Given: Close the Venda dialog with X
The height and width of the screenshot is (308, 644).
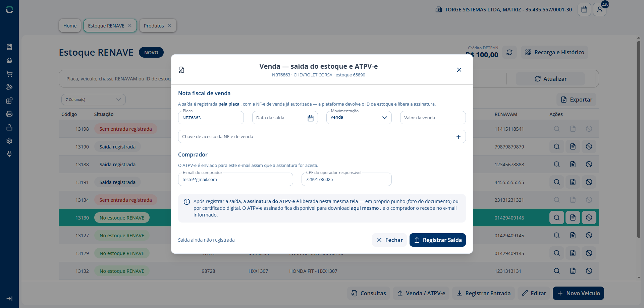Looking at the screenshot, I should point(459,70).
